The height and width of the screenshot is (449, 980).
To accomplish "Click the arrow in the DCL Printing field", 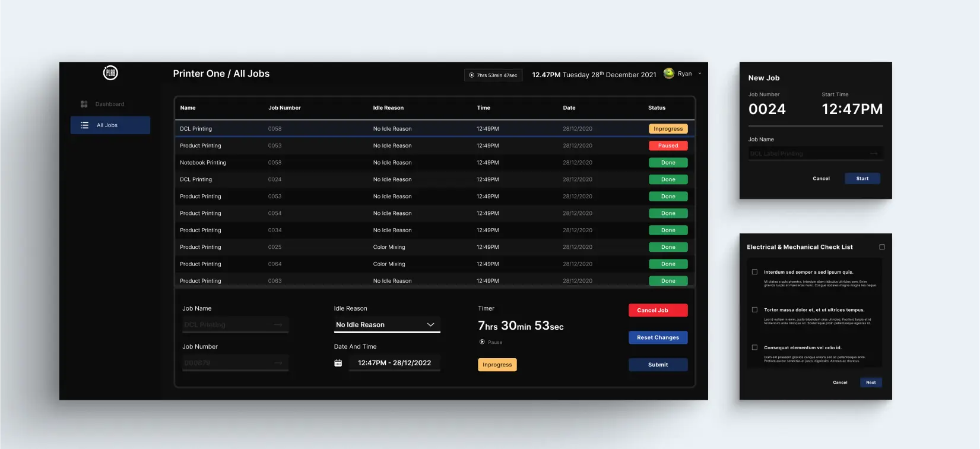I will click(x=278, y=325).
